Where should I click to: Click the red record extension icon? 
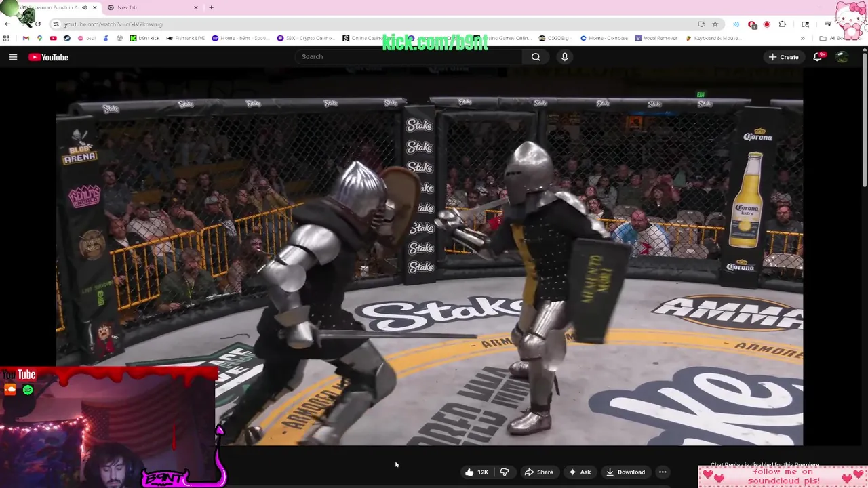pos(767,24)
